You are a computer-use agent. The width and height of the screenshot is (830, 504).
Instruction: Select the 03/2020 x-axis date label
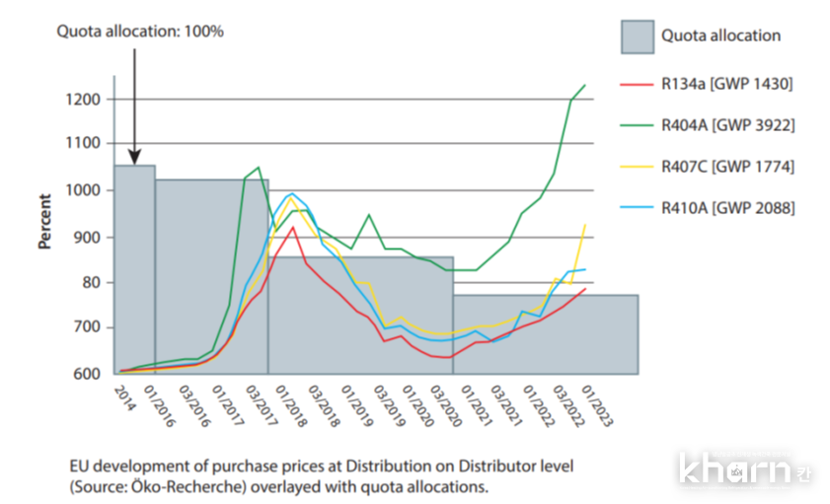[x=444, y=403]
